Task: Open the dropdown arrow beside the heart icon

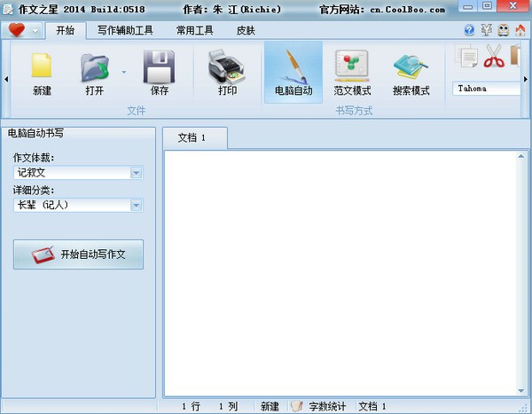Action: tap(35, 31)
